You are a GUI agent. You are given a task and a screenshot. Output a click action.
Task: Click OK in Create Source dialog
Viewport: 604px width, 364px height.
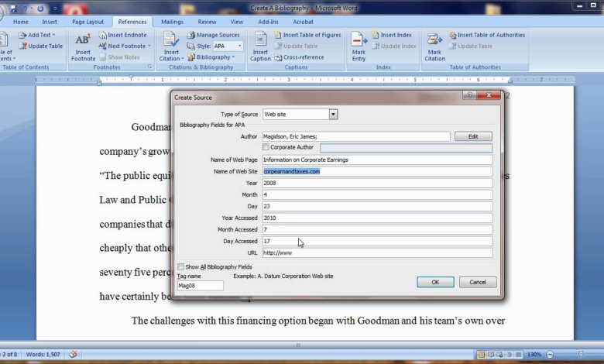[x=435, y=282]
